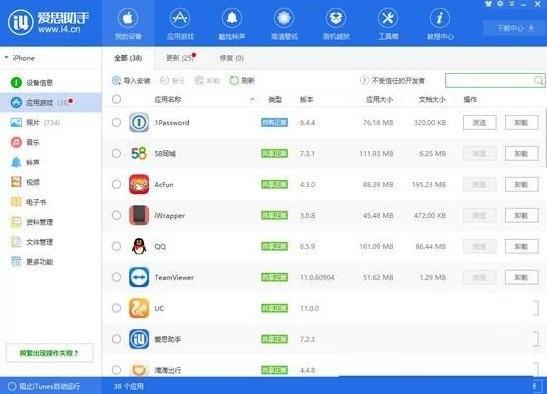Open the 刷机越狱 flash and jailbreak section

(x=336, y=23)
